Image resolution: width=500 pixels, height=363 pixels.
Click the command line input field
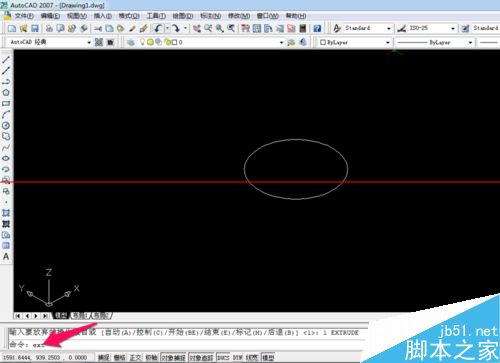pyautogui.click(x=187, y=345)
